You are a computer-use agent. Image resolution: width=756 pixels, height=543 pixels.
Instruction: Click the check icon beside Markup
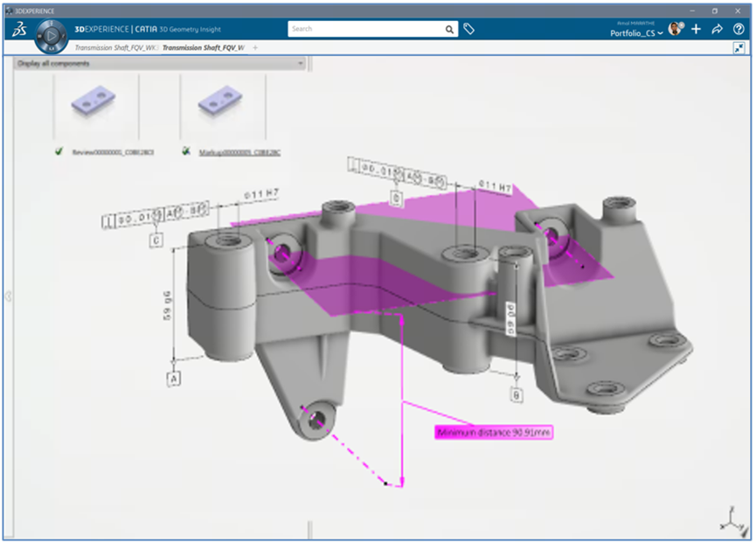click(186, 151)
